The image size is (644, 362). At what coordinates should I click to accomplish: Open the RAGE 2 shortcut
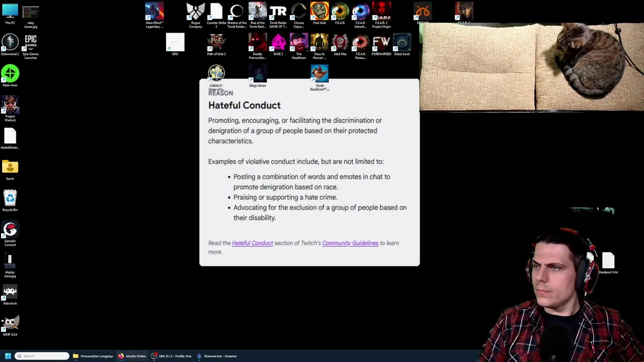(278, 45)
